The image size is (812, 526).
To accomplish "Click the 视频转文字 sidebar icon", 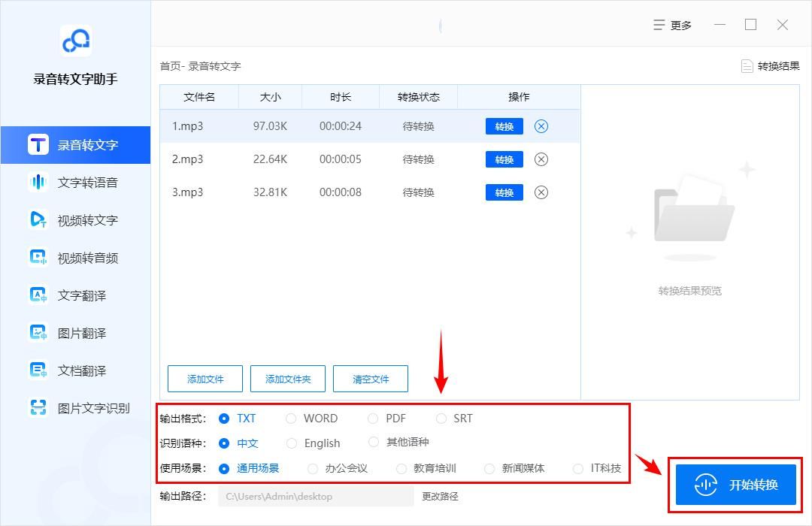I will click(38, 220).
